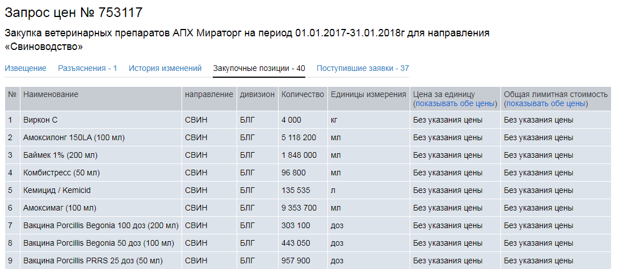644x269 pixels.
Task: Select Вакцина Porcillis Begonia 50 доз item
Action: tap(99, 243)
